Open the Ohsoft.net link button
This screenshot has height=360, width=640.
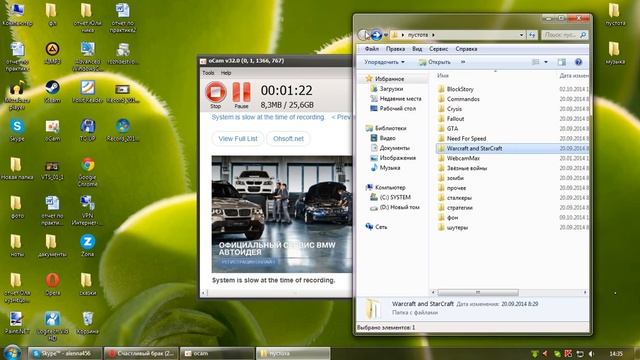tap(288, 139)
